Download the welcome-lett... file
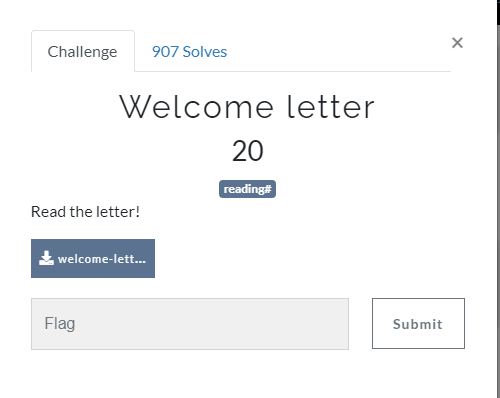 (x=93, y=258)
